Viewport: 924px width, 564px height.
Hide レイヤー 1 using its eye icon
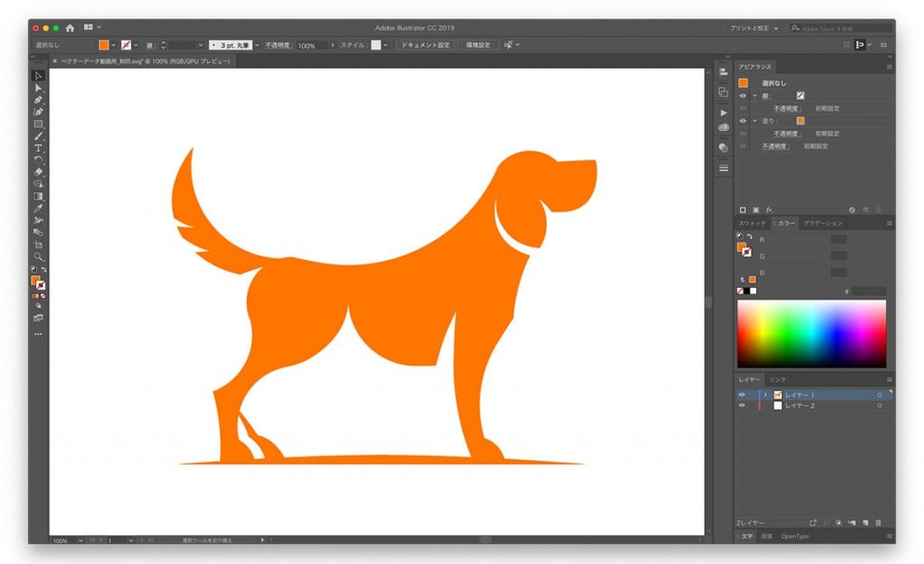[x=743, y=395]
